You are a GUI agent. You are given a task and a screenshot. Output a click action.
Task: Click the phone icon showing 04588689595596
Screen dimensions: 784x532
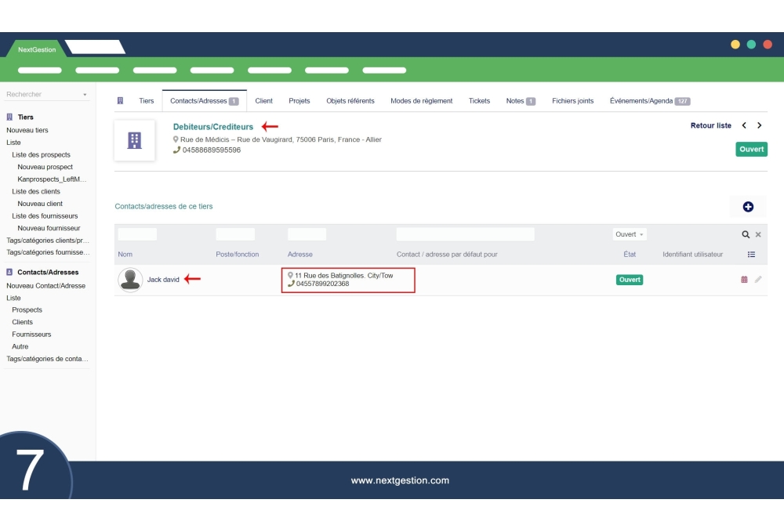(176, 150)
